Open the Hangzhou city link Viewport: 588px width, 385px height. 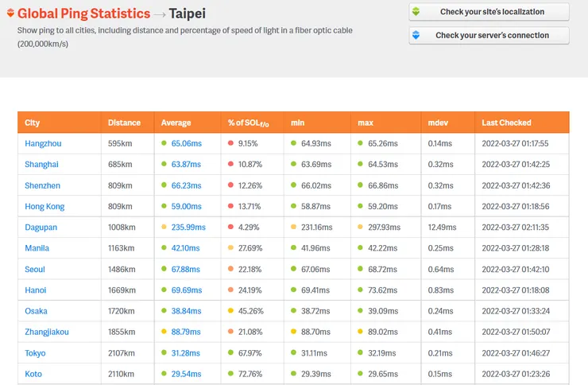tap(43, 143)
